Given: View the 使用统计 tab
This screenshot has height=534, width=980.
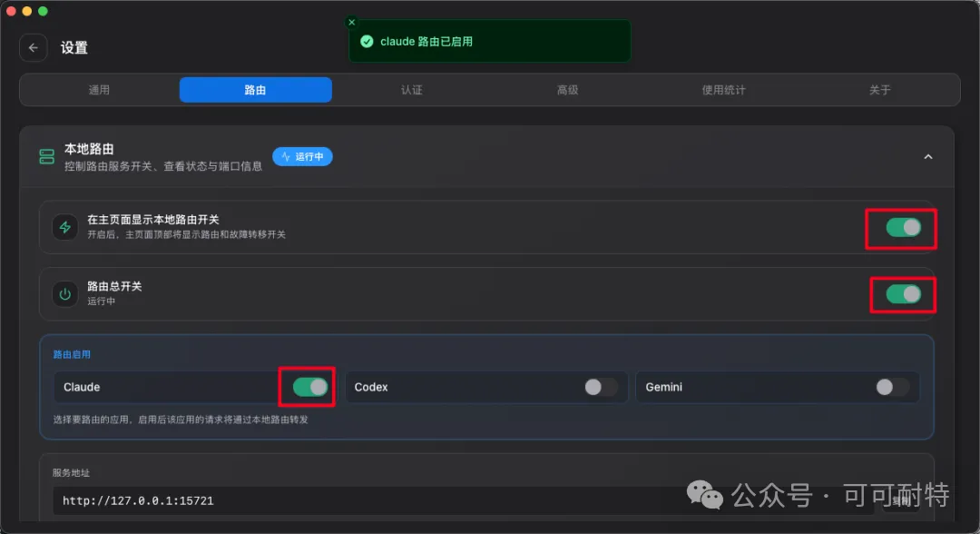Looking at the screenshot, I should 724,90.
